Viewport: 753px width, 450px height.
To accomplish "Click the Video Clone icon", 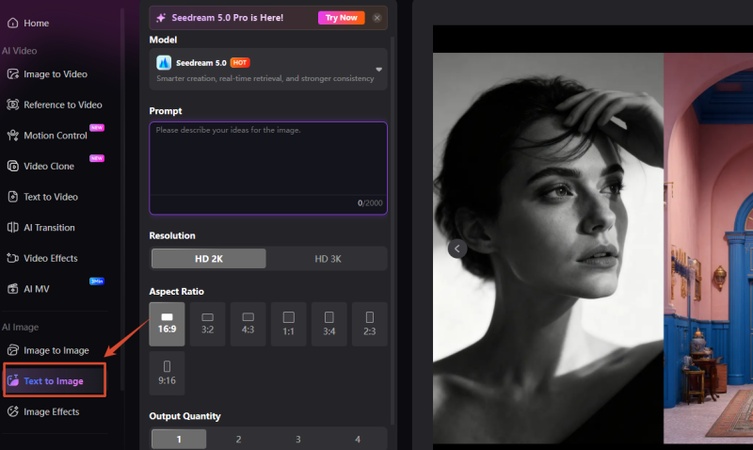I will [13, 166].
